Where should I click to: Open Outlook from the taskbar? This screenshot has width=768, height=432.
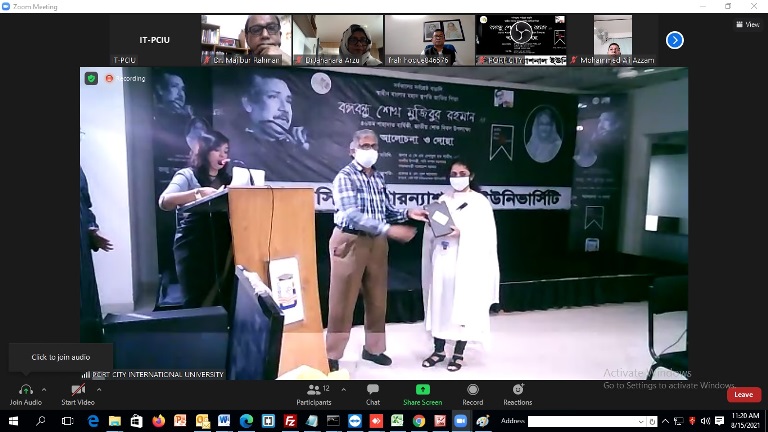tap(202, 421)
